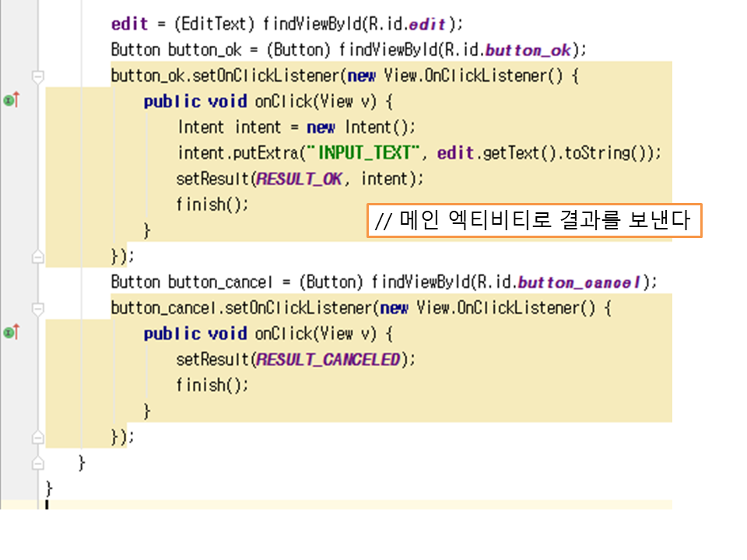Click the Korean comment annotation box

[534, 221]
